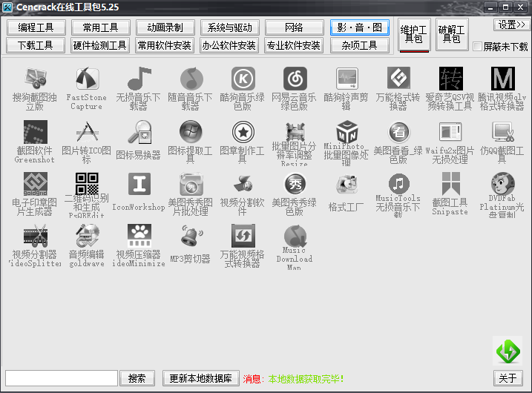This screenshot has height=393, width=532.
Task: Open the 破解工具包 toolkit
Action: coord(452,34)
